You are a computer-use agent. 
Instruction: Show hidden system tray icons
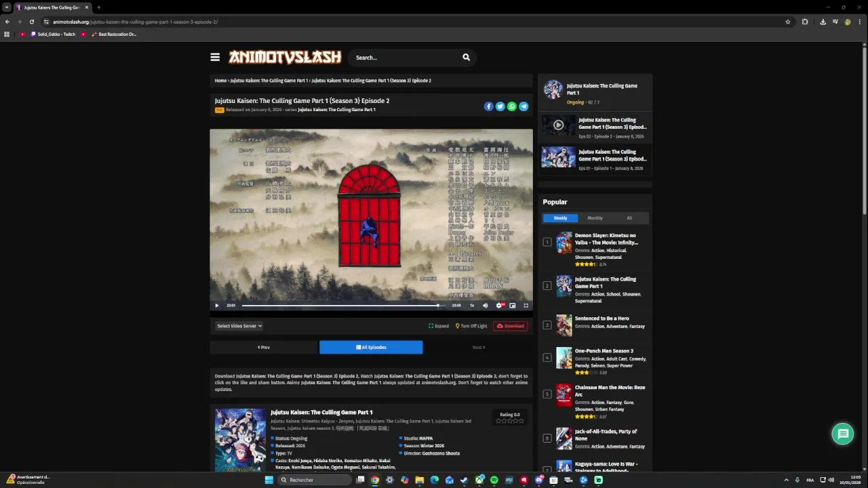(787, 480)
